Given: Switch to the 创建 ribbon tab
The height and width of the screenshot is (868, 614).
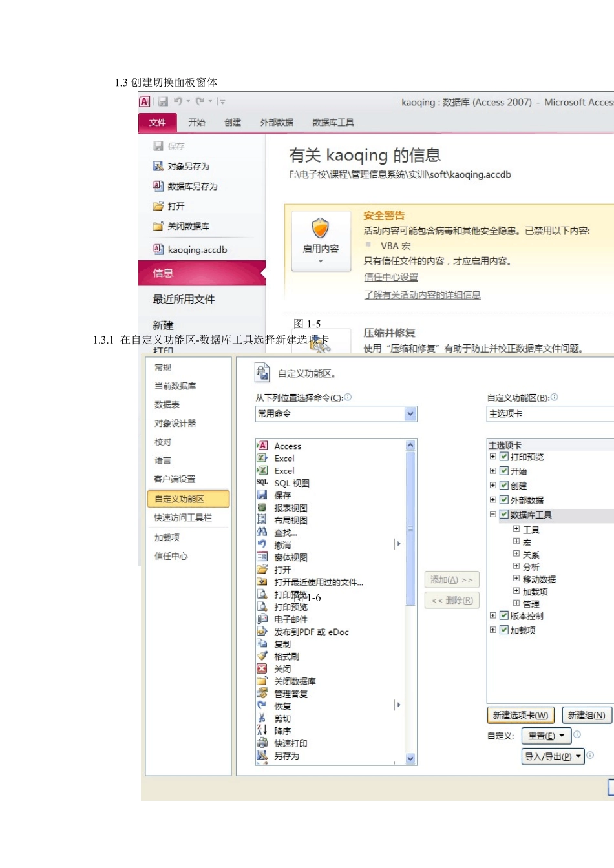Looking at the screenshot, I should tap(233, 123).
